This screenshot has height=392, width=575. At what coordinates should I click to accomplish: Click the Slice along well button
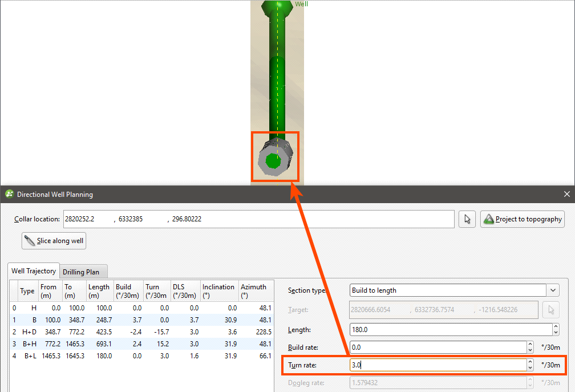(54, 241)
